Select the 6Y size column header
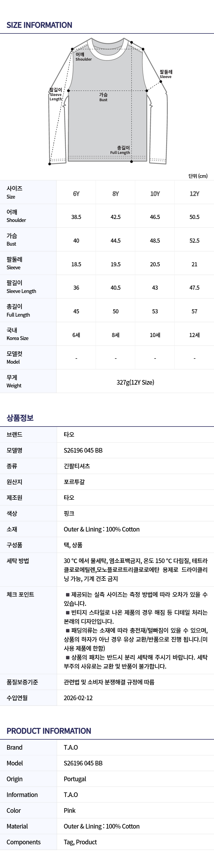The image size is (214, 868). [x=76, y=194]
